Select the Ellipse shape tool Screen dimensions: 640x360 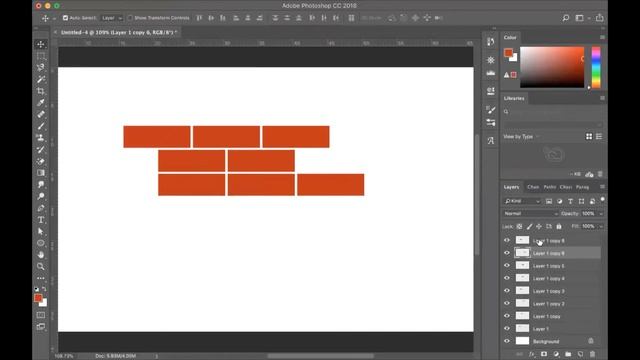(x=41, y=243)
